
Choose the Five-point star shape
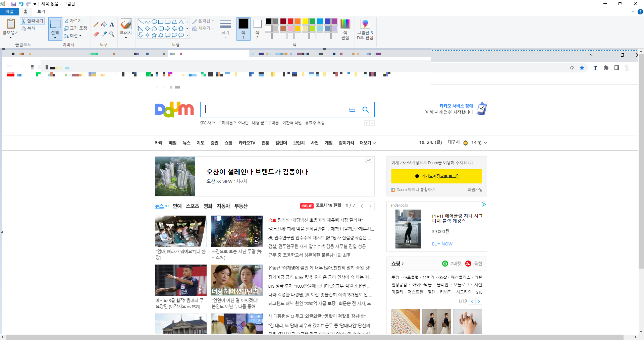(154, 35)
